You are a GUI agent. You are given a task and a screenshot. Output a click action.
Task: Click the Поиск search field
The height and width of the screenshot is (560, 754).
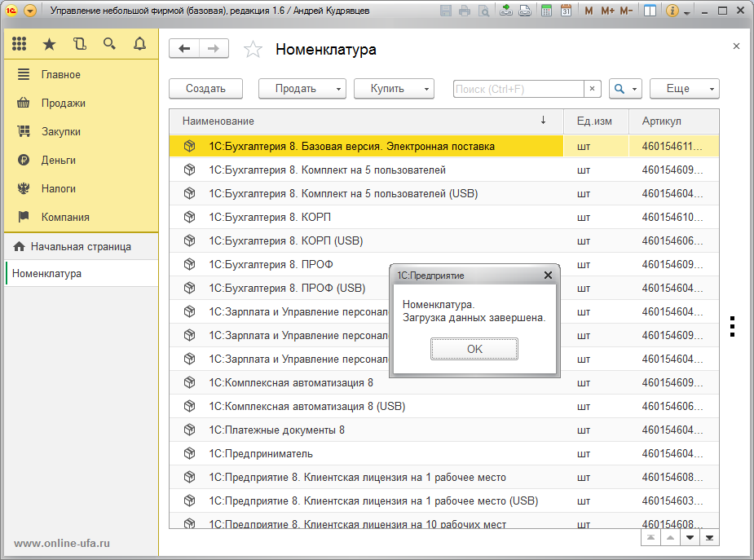518,88
